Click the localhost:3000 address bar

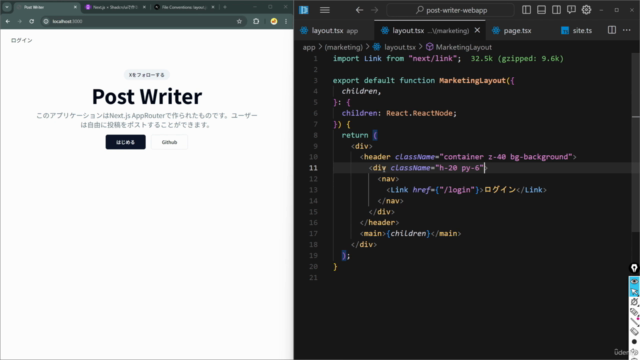point(143,21)
